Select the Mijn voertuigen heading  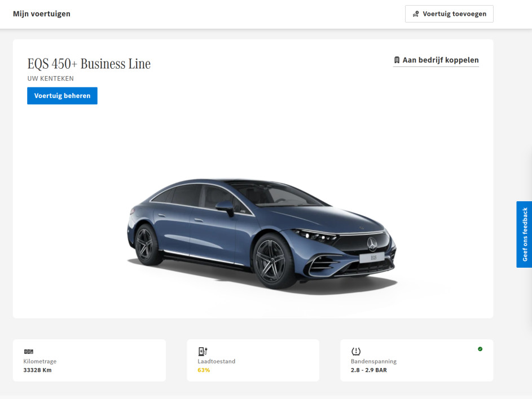[x=42, y=14]
